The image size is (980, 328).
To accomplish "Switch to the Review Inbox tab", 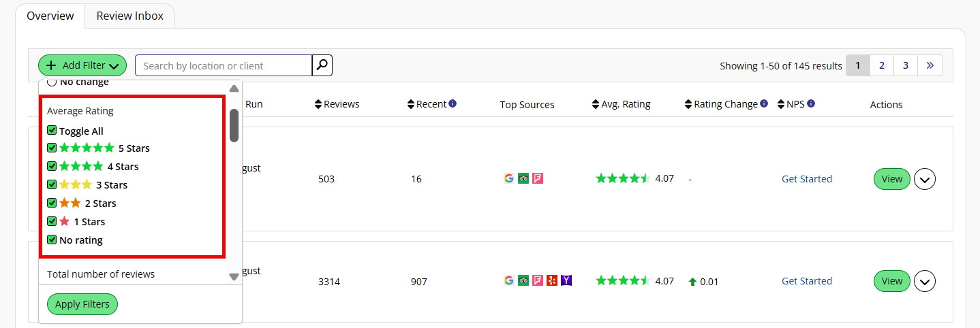I will tap(130, 16).
